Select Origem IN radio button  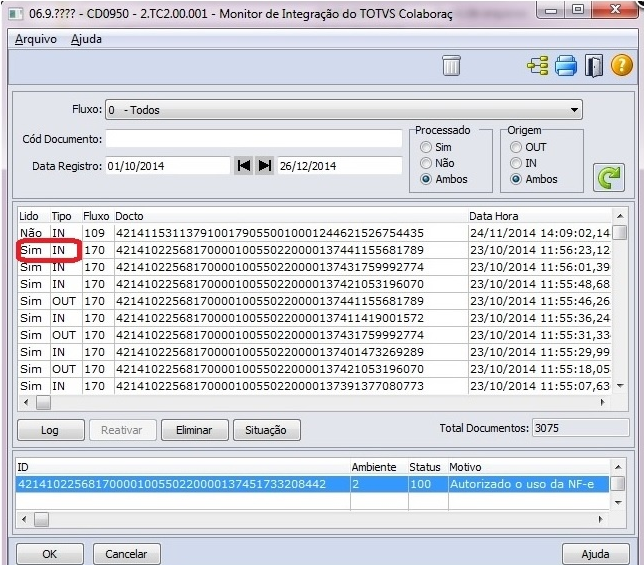click(x=516, y=163)
